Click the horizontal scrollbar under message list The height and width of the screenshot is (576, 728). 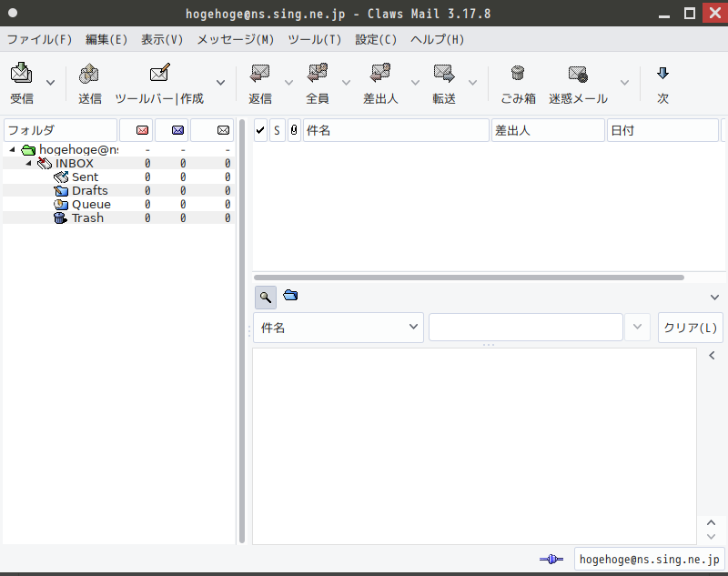[469, 278]
